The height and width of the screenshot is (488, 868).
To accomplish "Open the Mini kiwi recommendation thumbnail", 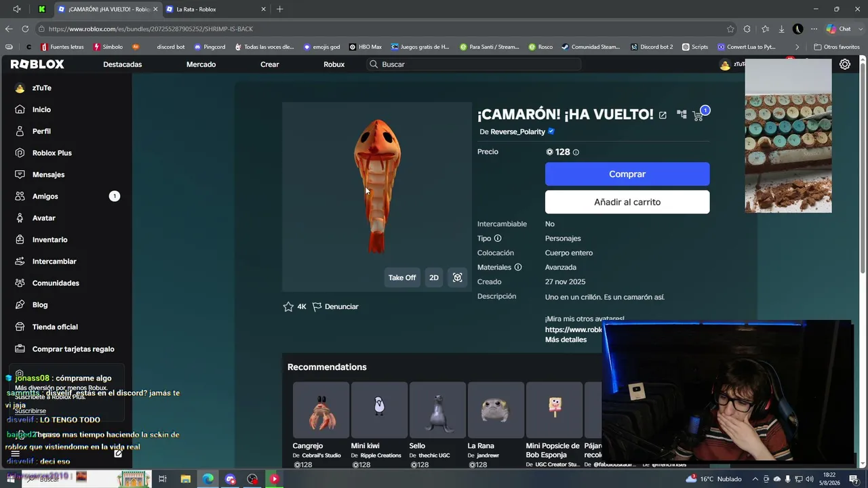I will [379, 411].
